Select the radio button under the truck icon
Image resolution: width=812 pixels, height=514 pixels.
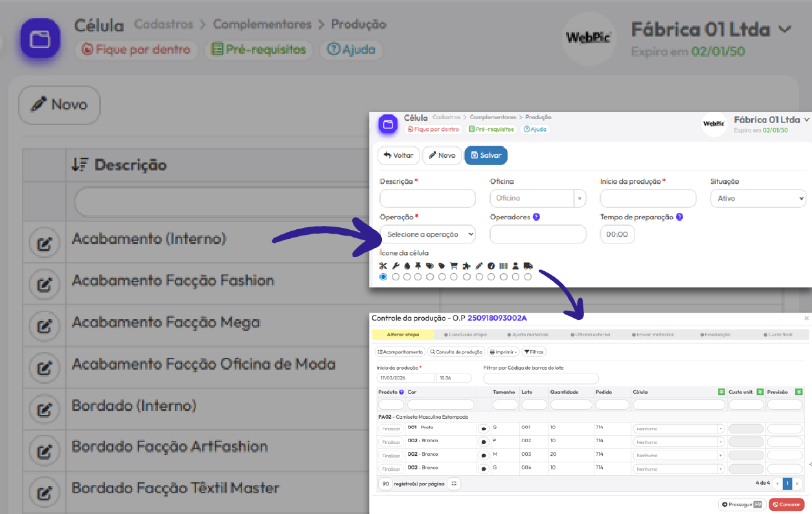point(528,277)
